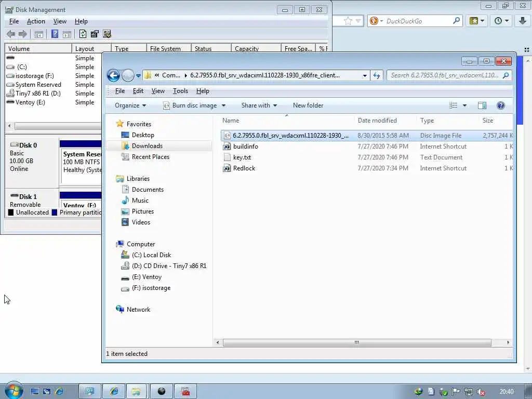Image resolution: width=532 pixels, height=399 pixels.
Task: Click Disk 0 label in Disk Management
Action: 28,145
